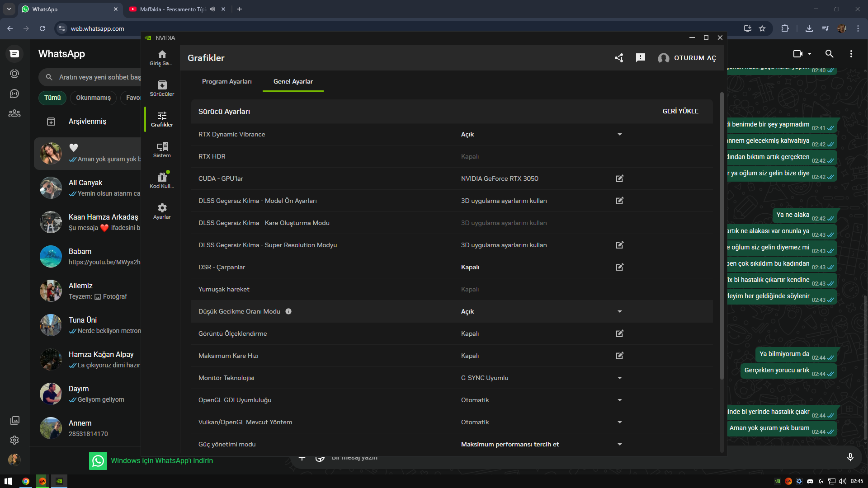Open the NVIDIA feedback notification icon

tap(641, 58)
